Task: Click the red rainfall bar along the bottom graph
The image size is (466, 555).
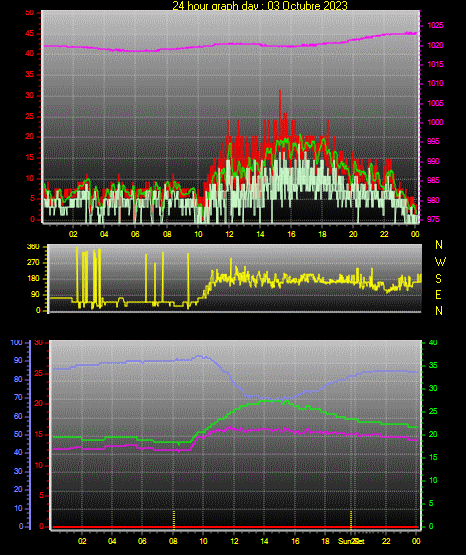Action: [x=235, y=527]
